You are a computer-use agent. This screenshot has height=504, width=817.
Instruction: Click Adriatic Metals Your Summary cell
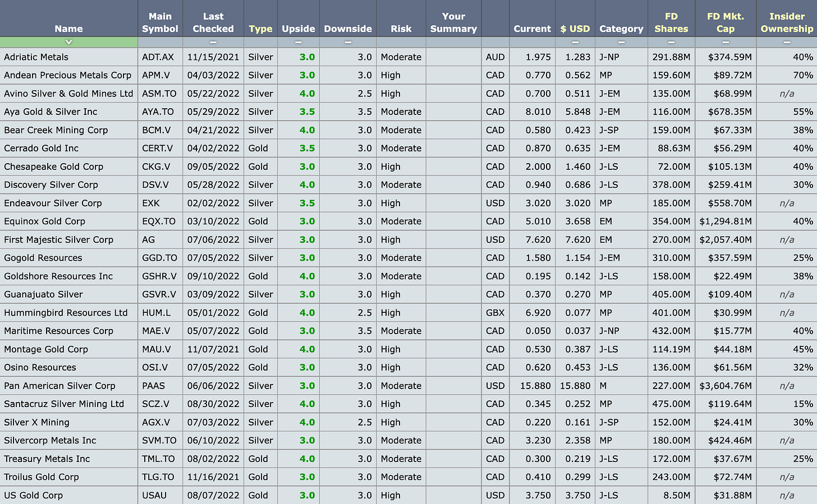(x=453, y=57)
